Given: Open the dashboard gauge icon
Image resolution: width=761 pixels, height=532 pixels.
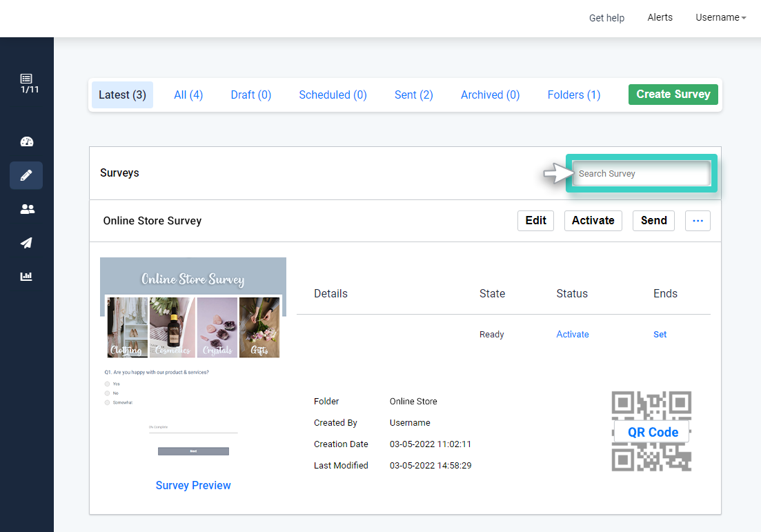Looking at the screenshot, I should tap(27, 141).
